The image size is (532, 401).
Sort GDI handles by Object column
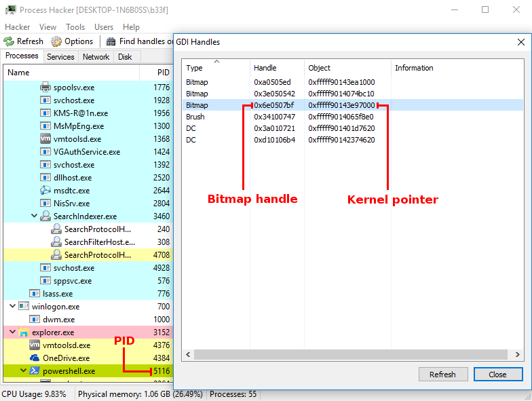tap(347, 68)
